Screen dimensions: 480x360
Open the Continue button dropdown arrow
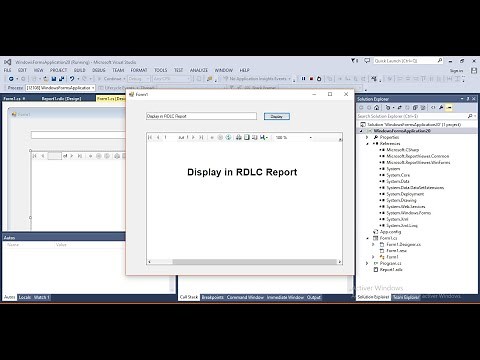(124, 79)
